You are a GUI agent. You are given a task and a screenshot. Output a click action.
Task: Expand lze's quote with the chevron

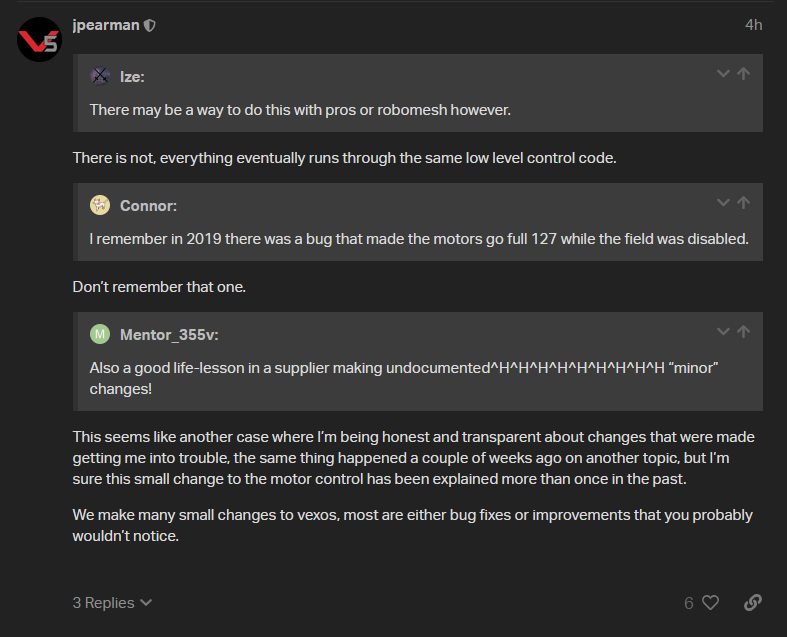click(x=723, y=74)
